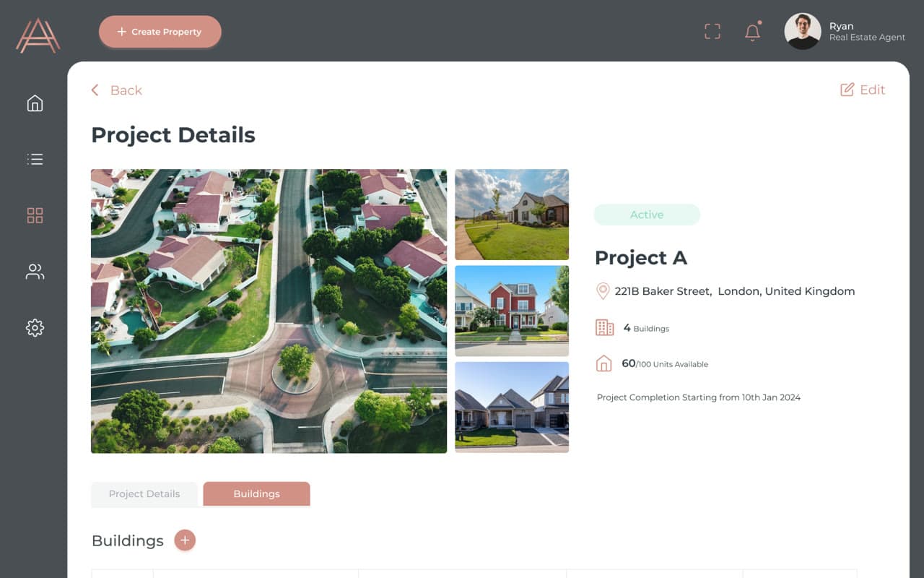Click the Active status badge

pyautogui.click(x=647, y=215)
